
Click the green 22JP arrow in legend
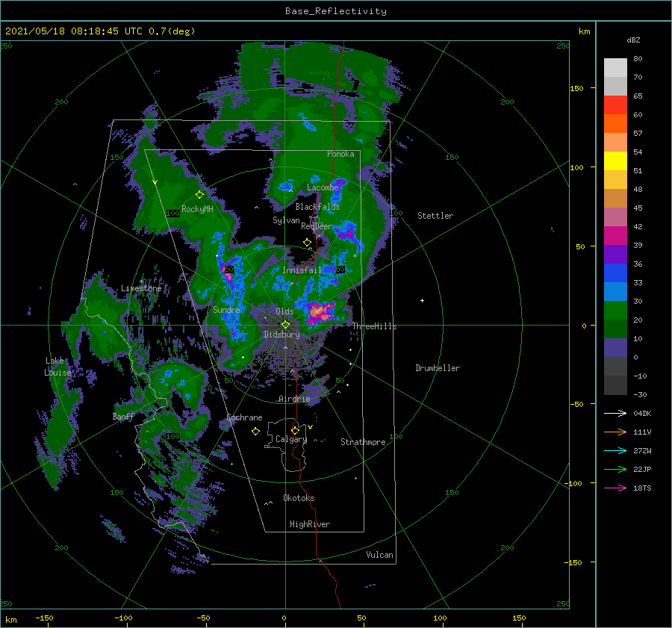(x=615, y=469)
